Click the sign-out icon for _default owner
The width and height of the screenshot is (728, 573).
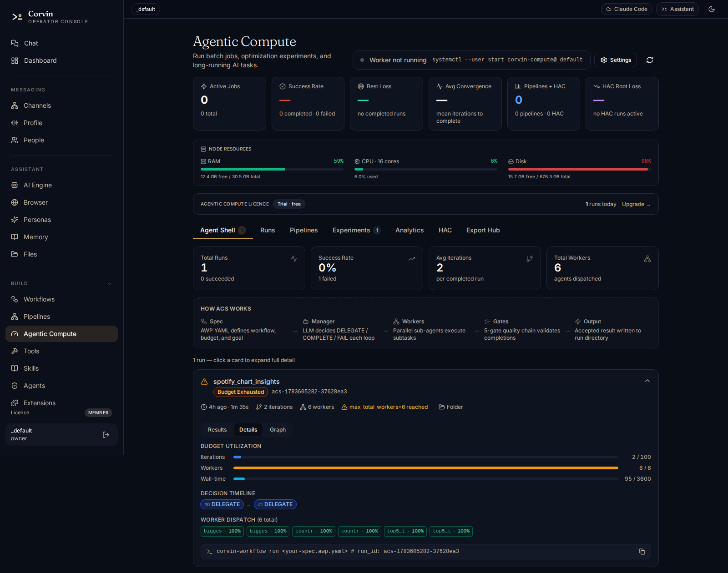[x=106, y=435]
